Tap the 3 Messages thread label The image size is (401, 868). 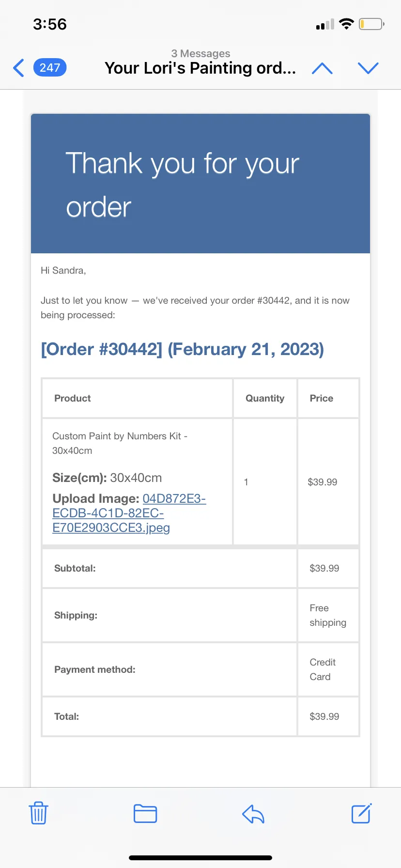(200, 53)
